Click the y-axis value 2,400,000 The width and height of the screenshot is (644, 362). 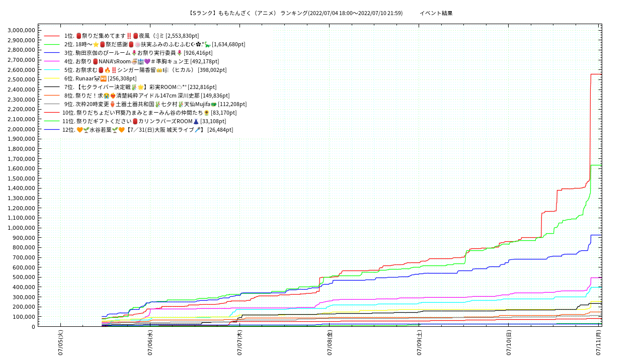[x=21, y=89]
